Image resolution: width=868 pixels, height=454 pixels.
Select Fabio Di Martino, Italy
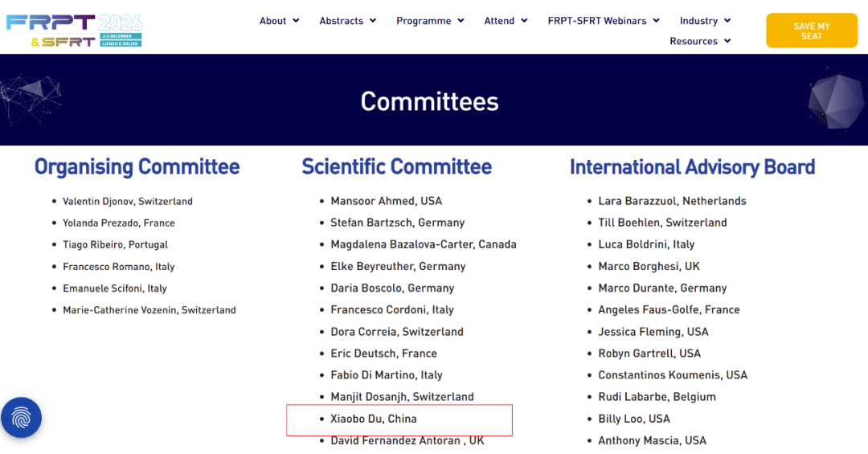tap(387, 374)
